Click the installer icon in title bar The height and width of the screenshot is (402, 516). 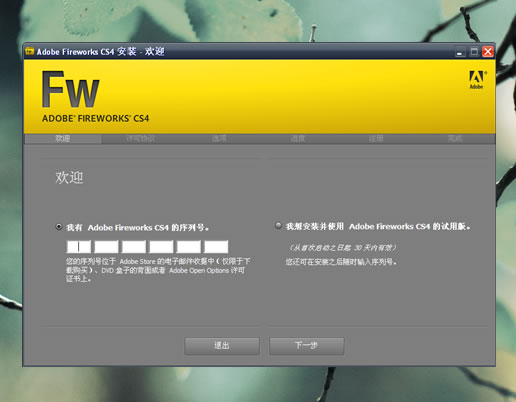pos(30,51)
